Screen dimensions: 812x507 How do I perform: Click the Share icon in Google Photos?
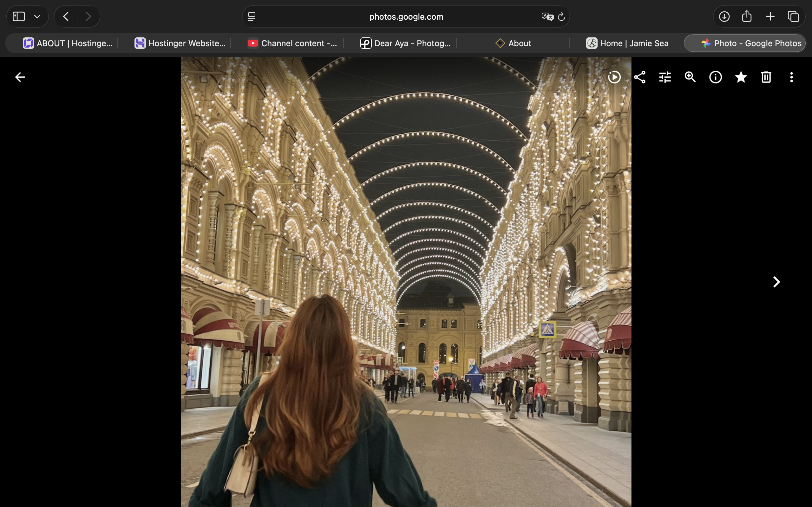pyautogui.click(x=639, y=77)
